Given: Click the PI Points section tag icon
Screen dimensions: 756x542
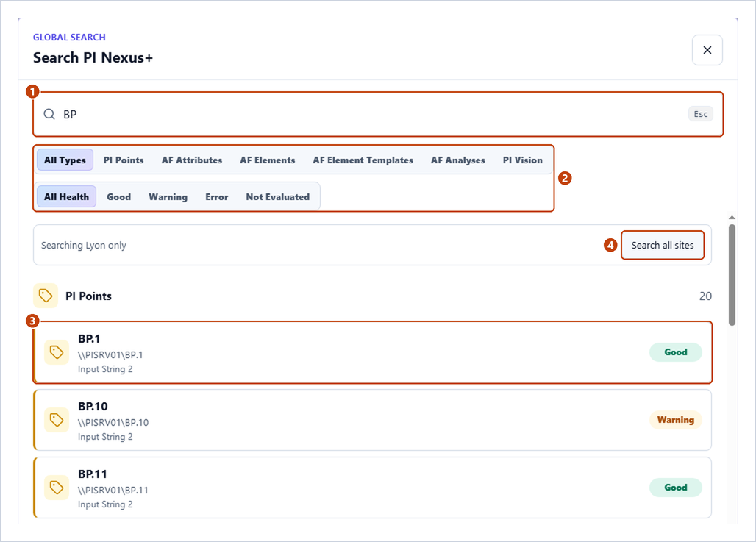Looking at the screenshot, I should point(46,296).
